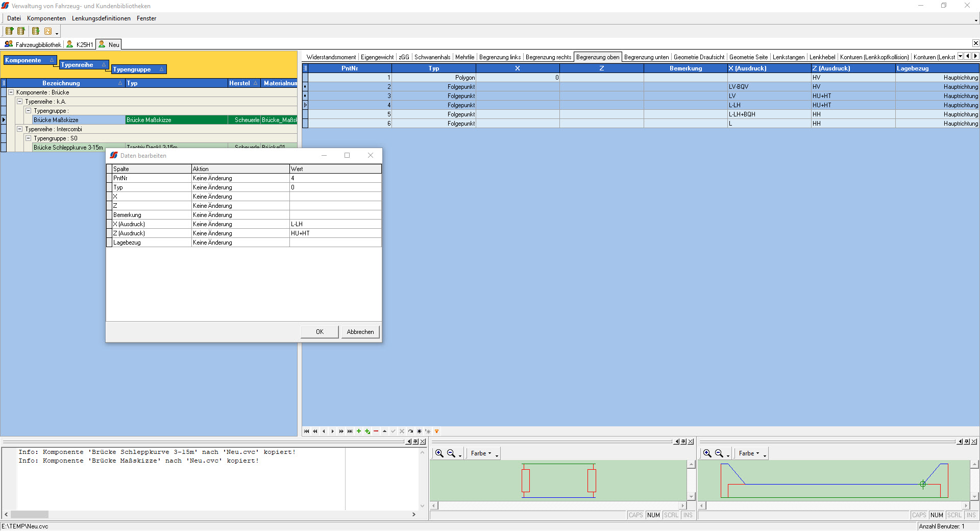Click the Aktion cell for PntNr row
Screen dimensions: 980x531
point(240,178)
